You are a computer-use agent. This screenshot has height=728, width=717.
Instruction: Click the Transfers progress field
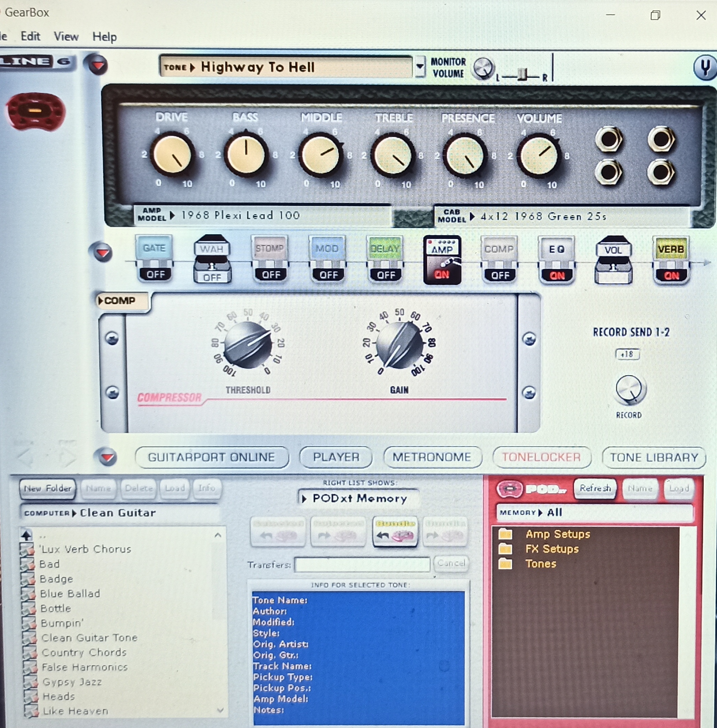(362, 564)
